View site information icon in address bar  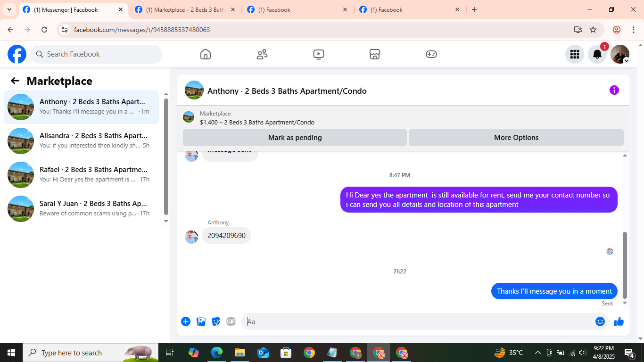65,30
